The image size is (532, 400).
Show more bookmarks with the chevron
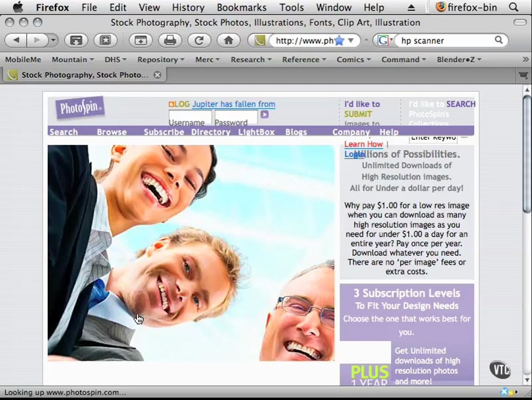click(x=525, y=59)
